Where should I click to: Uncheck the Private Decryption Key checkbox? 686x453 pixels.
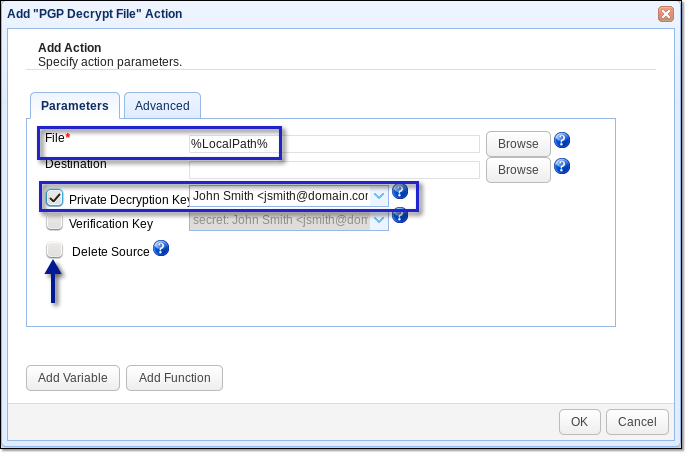point(55,198)
